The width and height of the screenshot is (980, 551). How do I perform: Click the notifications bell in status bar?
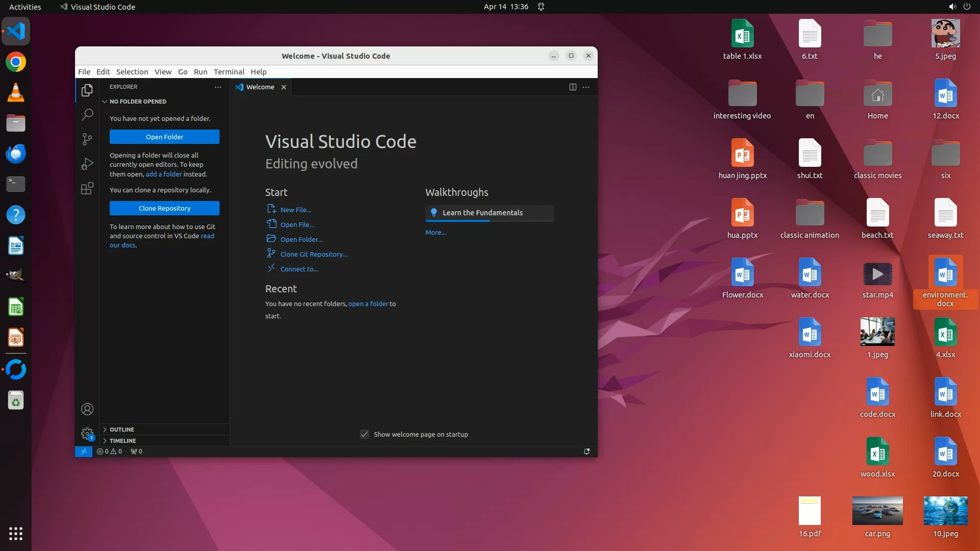point(586,452)
